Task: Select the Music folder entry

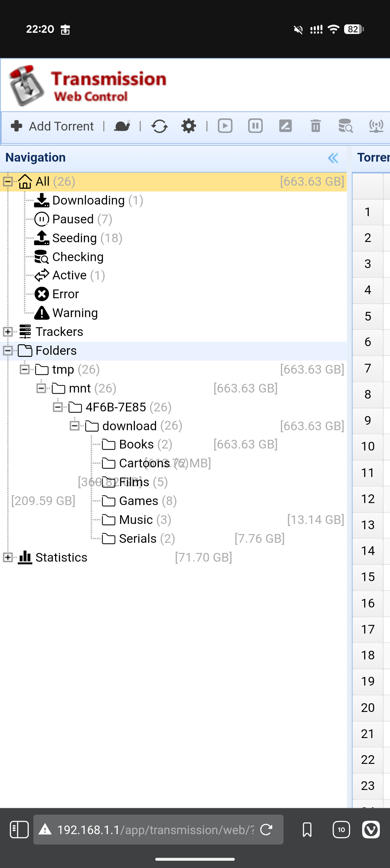Action: tap(136, 520)
